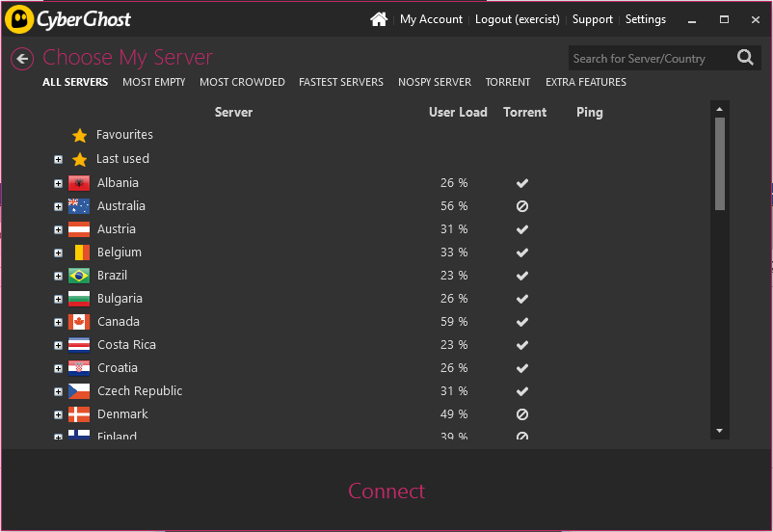
Task: Expand the Canada server list
Action: (58, 323)
